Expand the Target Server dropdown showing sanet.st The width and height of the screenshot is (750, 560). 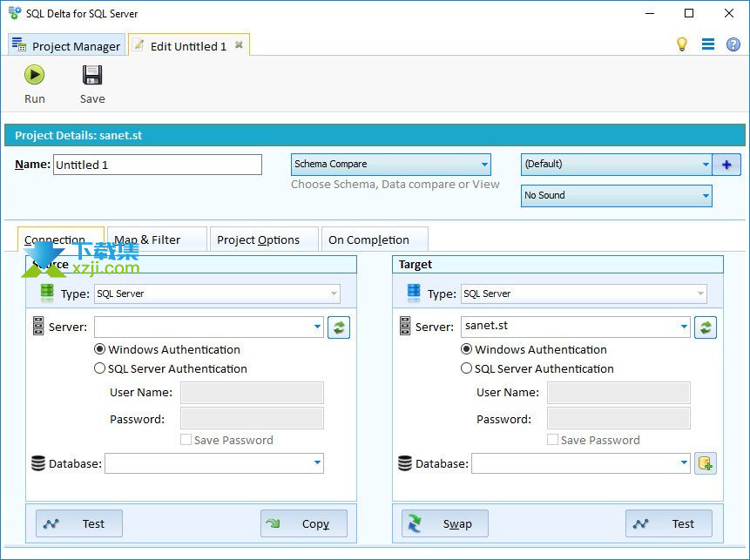[x=684, y=327]
